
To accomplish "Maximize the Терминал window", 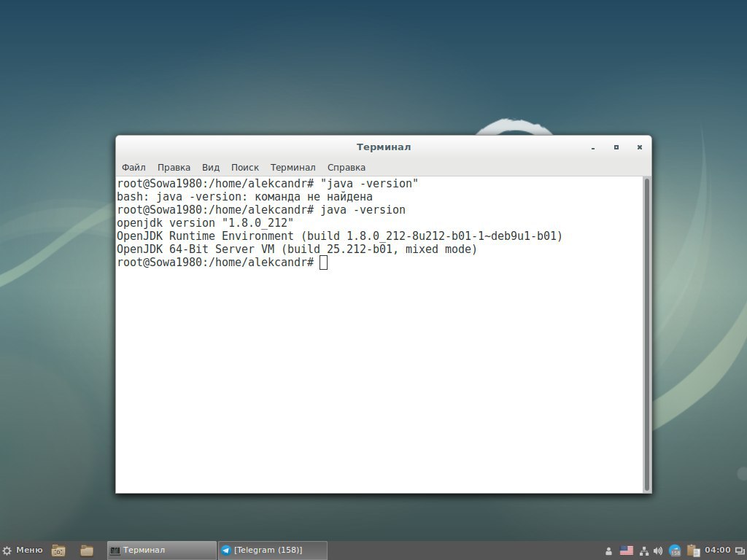I will (x=616, y=147).
